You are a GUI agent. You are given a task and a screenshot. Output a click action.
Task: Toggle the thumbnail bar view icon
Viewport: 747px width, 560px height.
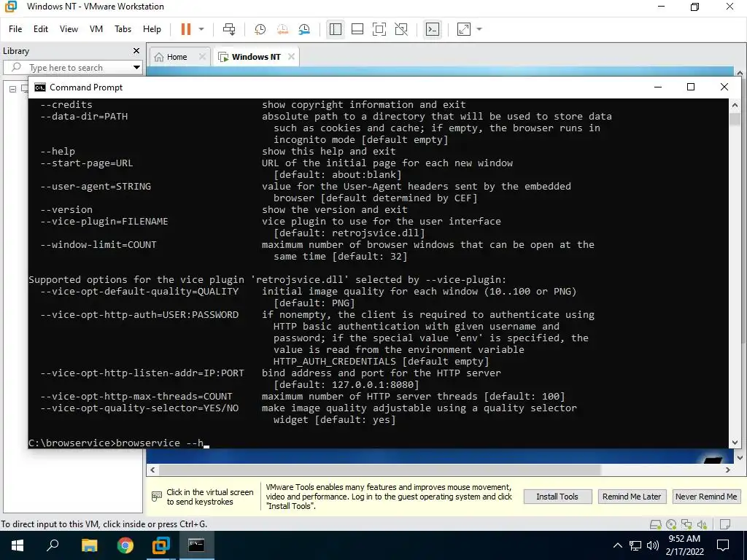357,29
